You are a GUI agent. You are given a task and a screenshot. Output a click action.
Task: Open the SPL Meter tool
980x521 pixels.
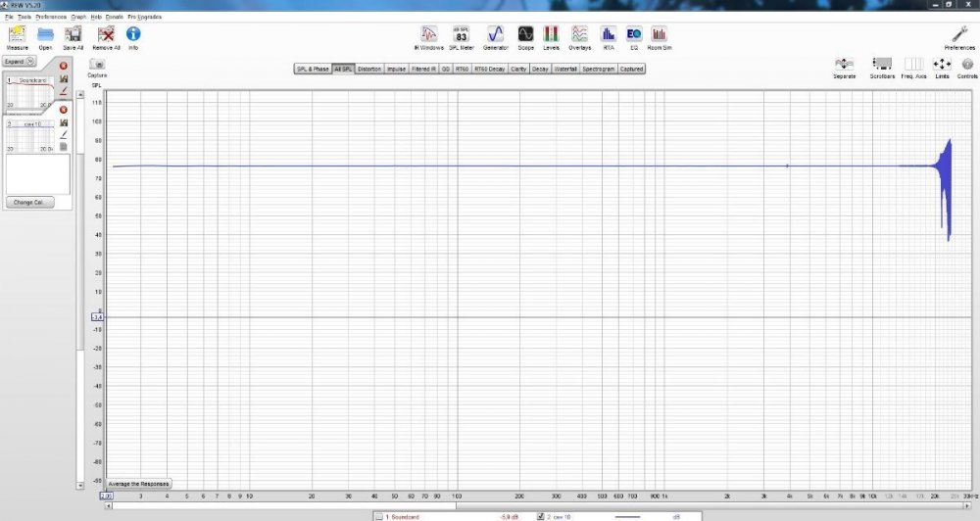click(x=462, y=36)
